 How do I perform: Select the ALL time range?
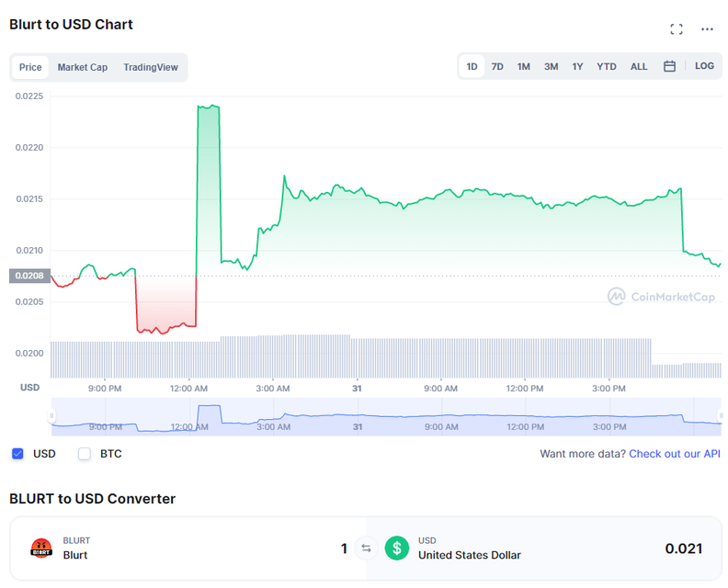click(639, 66)
